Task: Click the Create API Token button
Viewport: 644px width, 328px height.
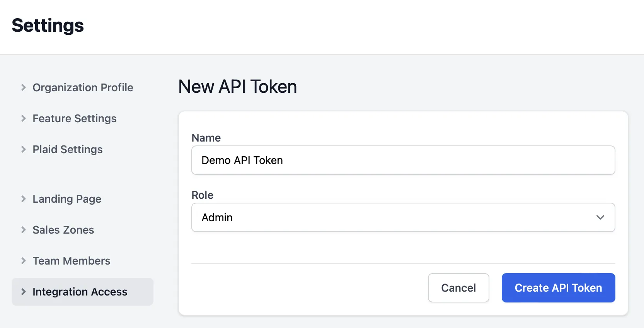Action: [558, 288]
